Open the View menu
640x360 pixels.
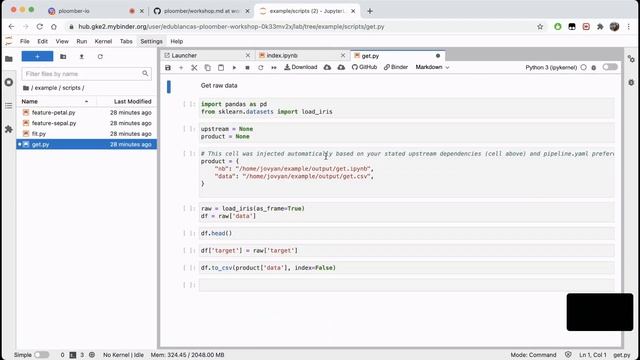click(x=62, y=41)
